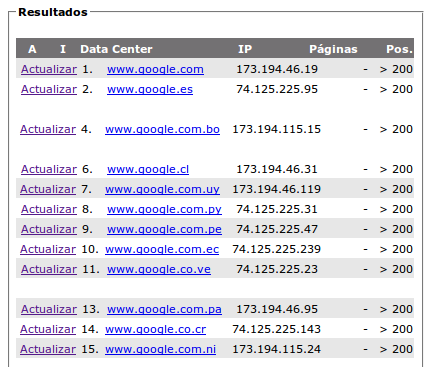Click Actualizar for row 11
The width and height of the screenshot is (430, 367).
[x=49, y=269]
